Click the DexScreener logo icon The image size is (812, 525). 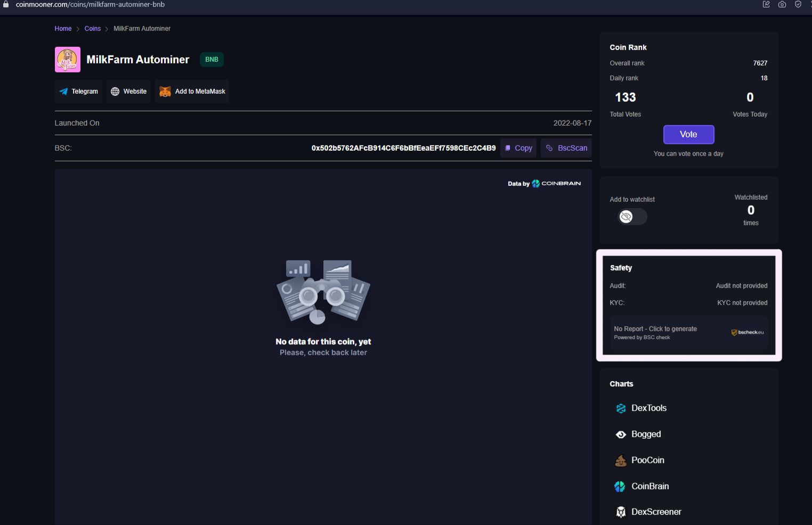click(x=621, y=512)
